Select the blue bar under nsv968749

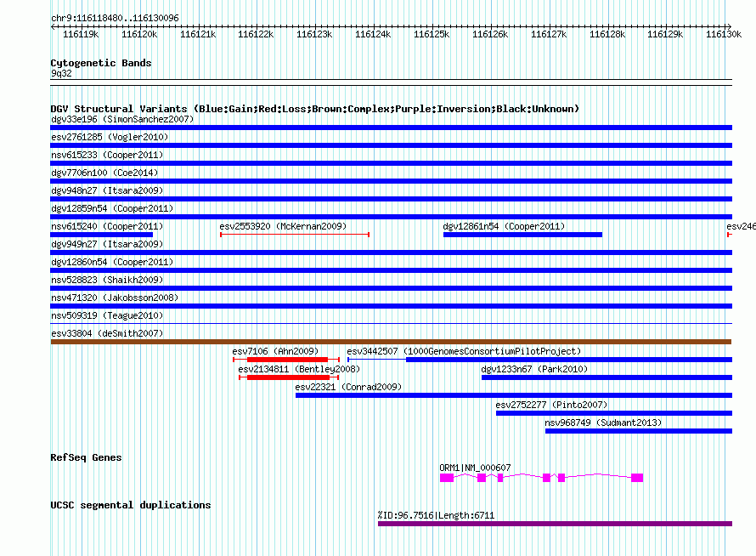click(x=639, y=431)
